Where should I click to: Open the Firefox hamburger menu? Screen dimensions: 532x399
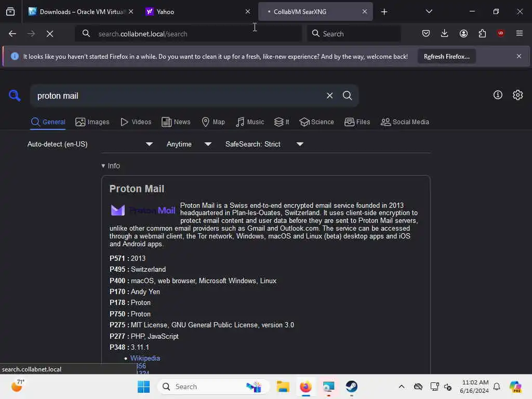point(519,33)
